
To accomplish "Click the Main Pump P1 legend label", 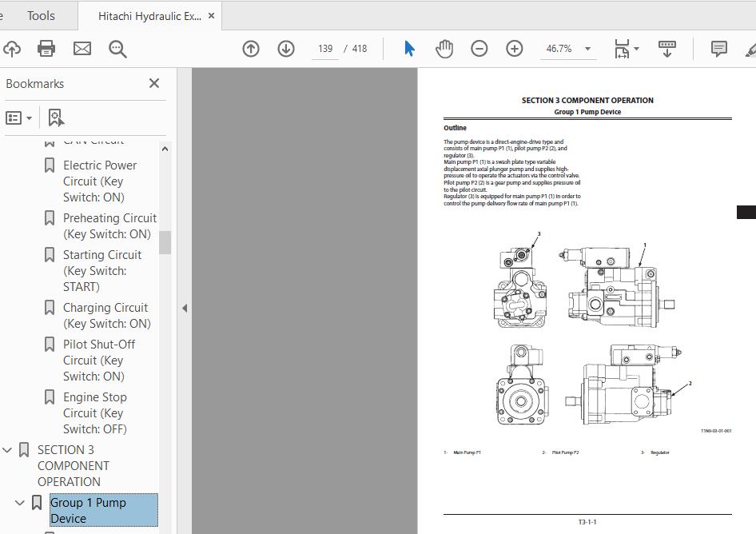I will (467, 452).
